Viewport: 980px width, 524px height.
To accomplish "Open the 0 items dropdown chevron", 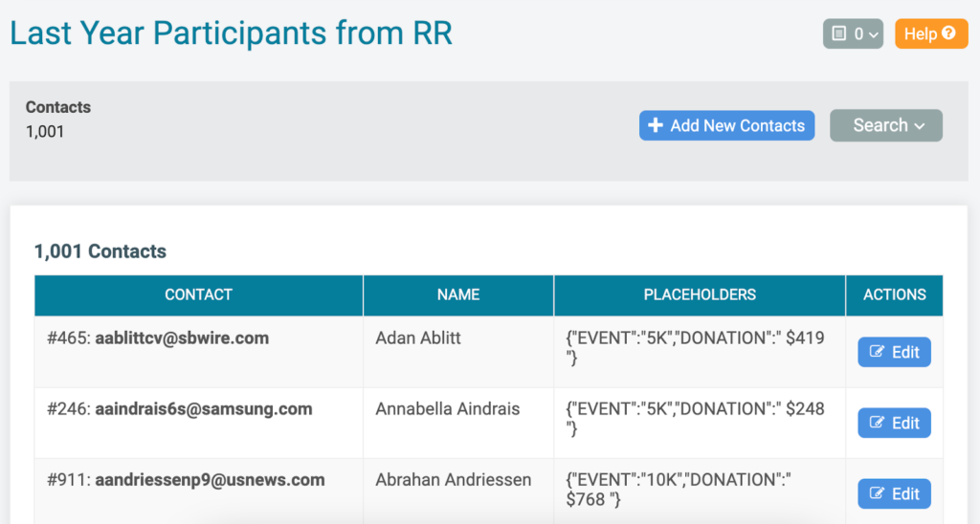I will 873,35.
